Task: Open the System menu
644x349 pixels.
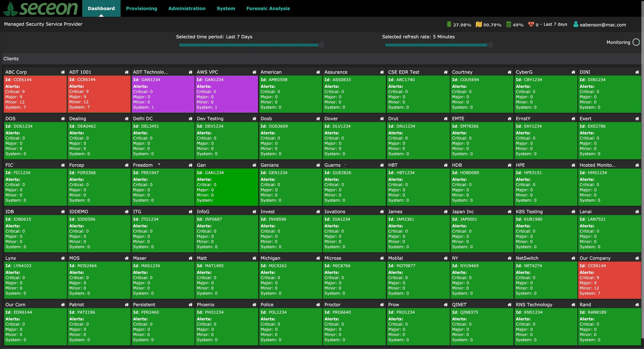Action: click(x=226, y=9)
